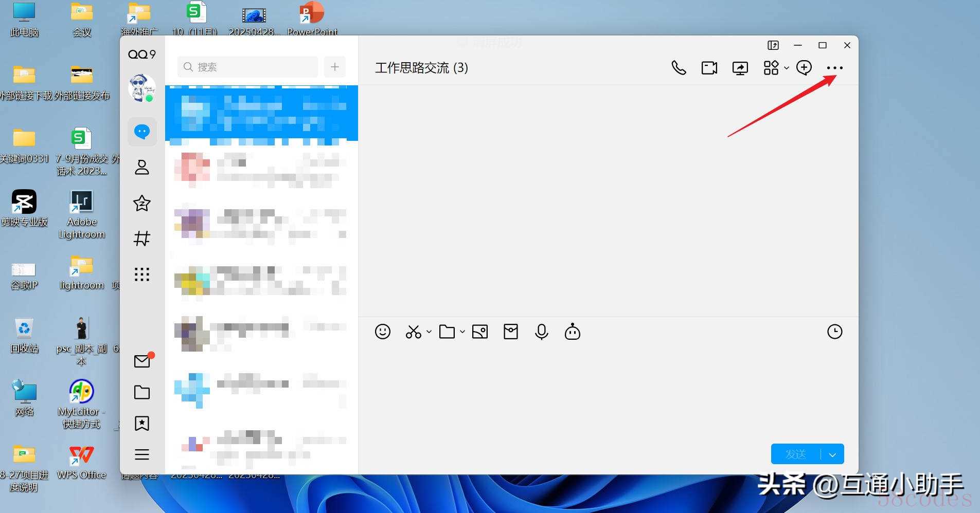Image resolution: width=980 pixels, height=513 pixels.
Task: Expand the group apps dropdown arrow
Action: click(x=786, y=68)
